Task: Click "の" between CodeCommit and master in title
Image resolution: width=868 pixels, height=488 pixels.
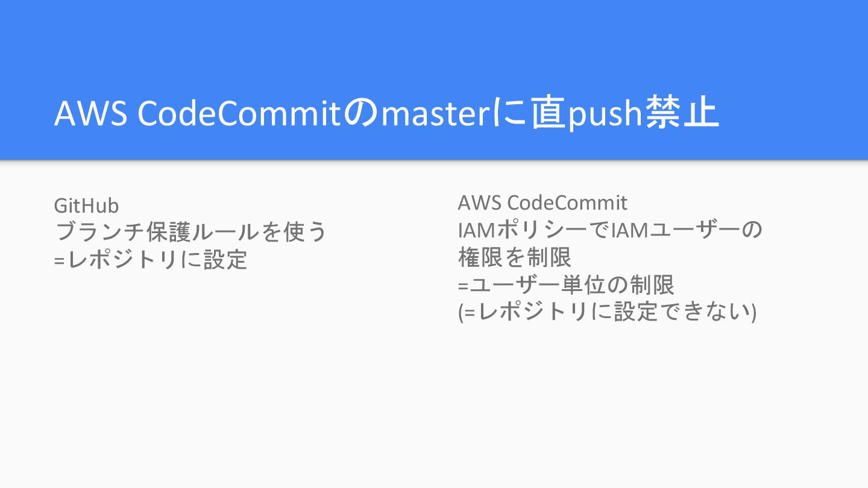Action: pos(362,114)
